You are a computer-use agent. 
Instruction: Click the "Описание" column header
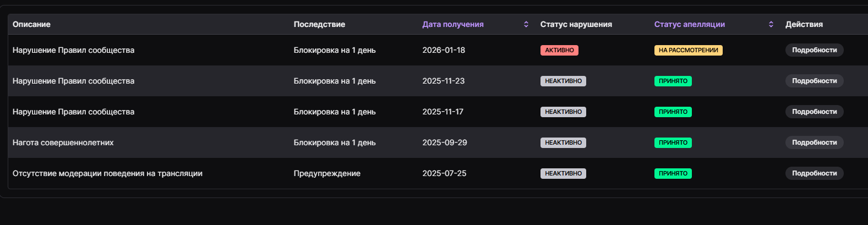pyautogui.click(x=31, y=24)
